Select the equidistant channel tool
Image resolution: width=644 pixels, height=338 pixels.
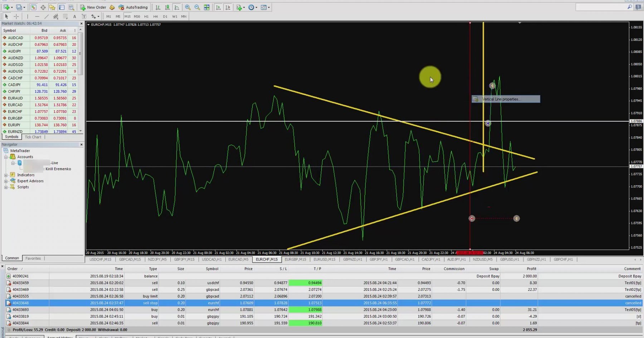(55, 16)
